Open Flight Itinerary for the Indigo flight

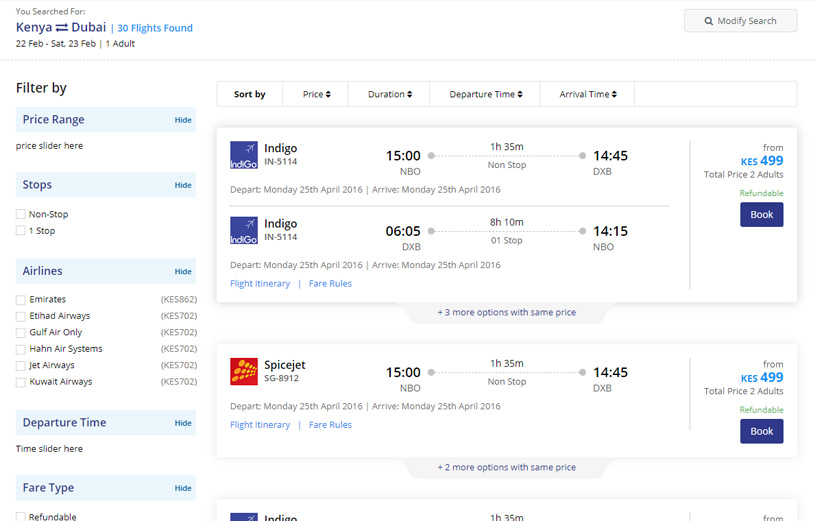[260, 283]
